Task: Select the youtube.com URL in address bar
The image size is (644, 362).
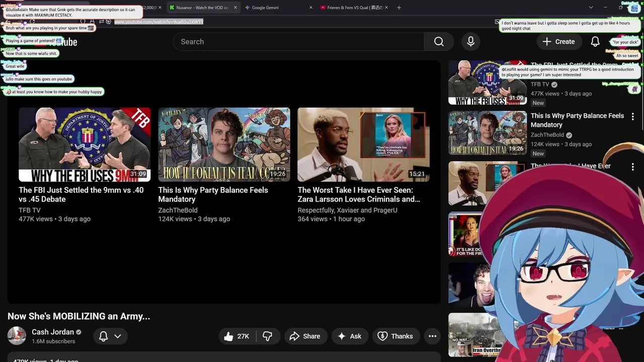Action: [158, 22]
